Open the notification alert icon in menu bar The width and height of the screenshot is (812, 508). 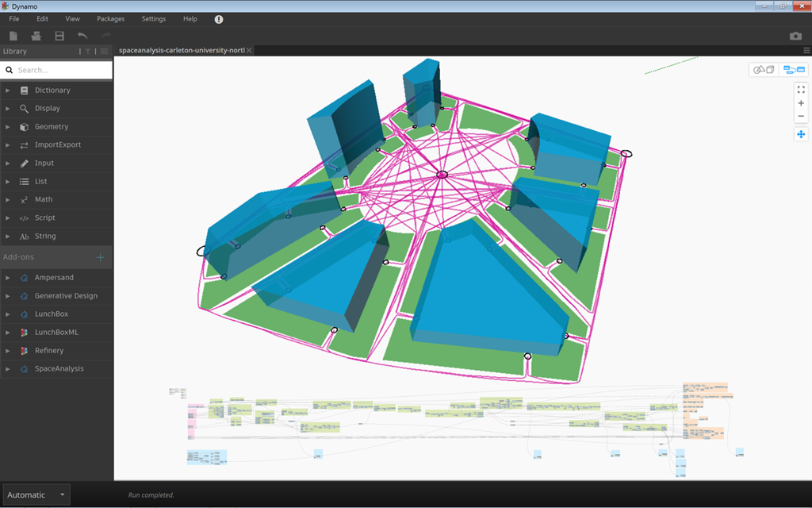point(219,19)
